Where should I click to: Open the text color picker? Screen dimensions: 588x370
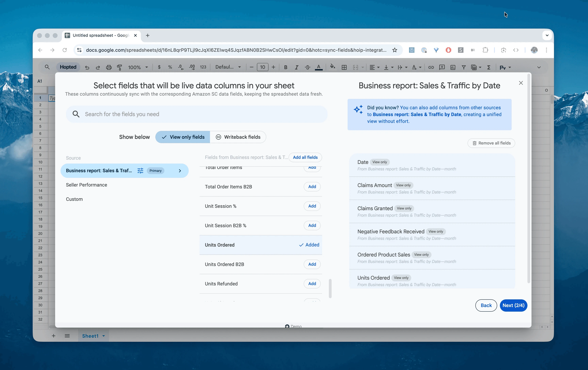[x=319, y=67]
